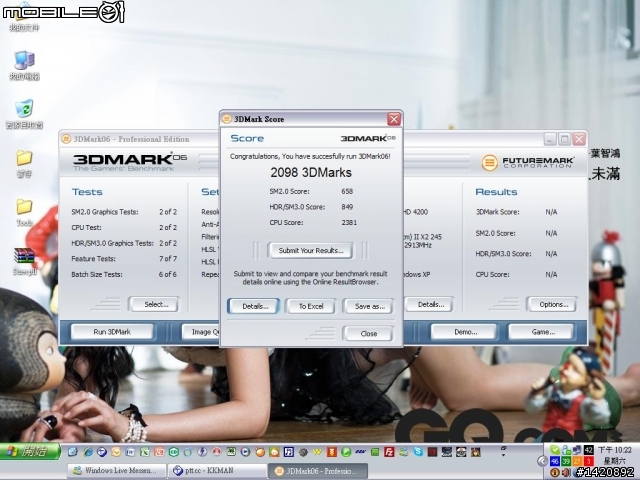The image size is (640, 480).
Task: Maximize the 3DMark06 main window
Action: (x=564, y=139)
